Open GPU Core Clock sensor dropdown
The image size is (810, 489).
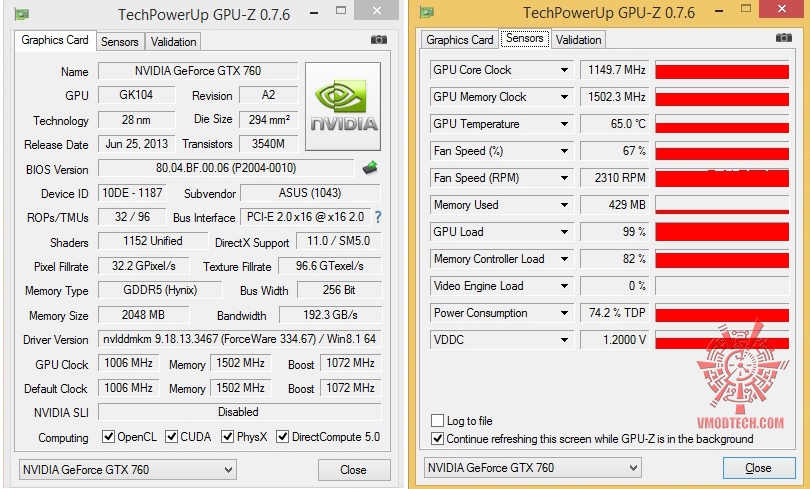565,70
